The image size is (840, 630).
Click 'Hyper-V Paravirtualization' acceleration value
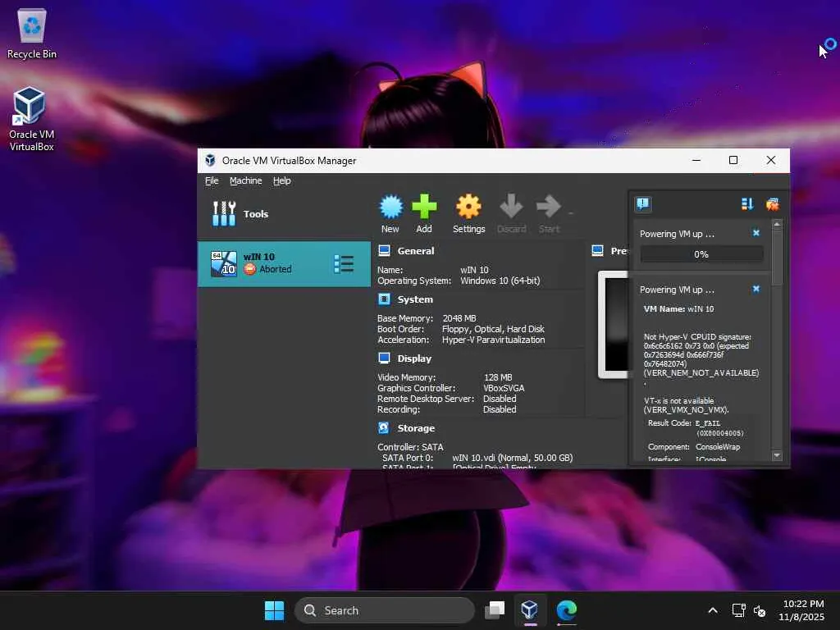pyautogui.click(x=493, y=340)
